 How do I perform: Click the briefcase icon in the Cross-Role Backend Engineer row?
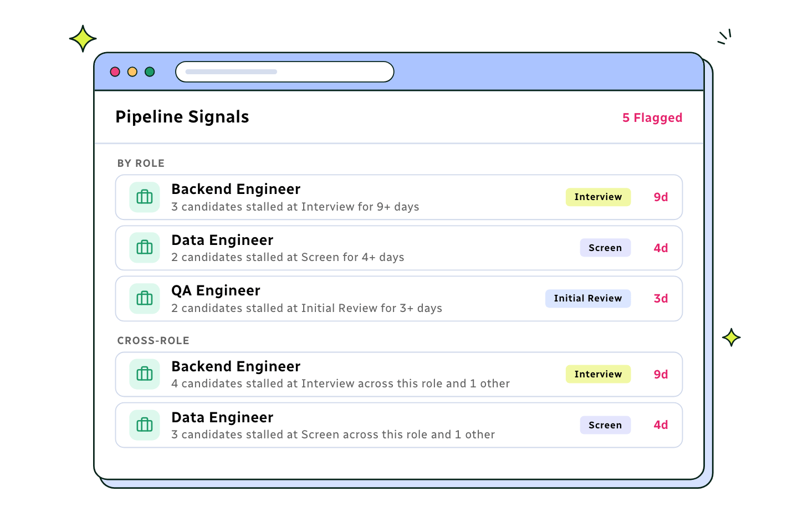tap(145, 374)
